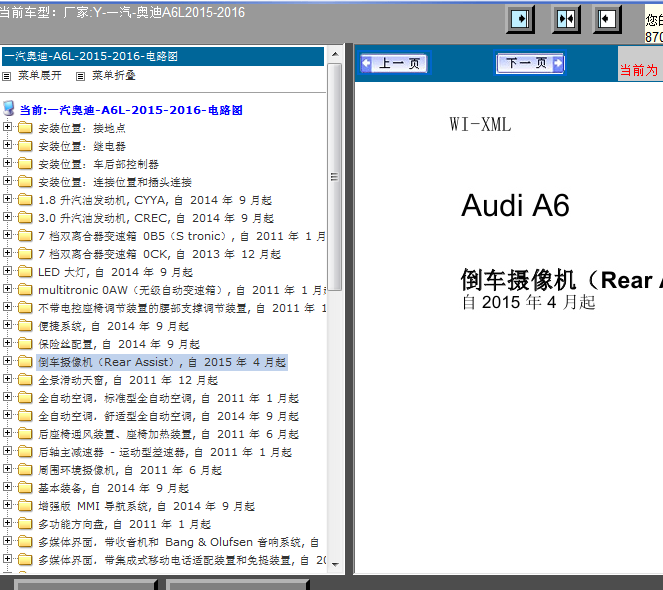
Task: Expand the 7 档双离合器变速箱 0B5 node
Action: [7, 234]
